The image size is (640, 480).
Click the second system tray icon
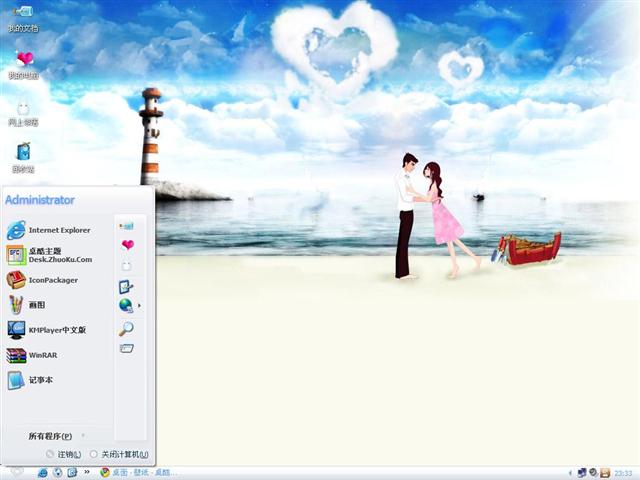point(593,473)
